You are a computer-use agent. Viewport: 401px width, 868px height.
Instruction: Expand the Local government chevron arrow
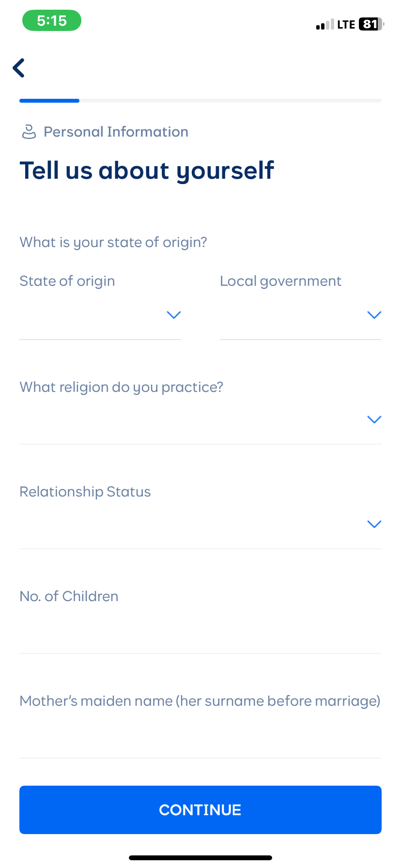click(374, 315)
